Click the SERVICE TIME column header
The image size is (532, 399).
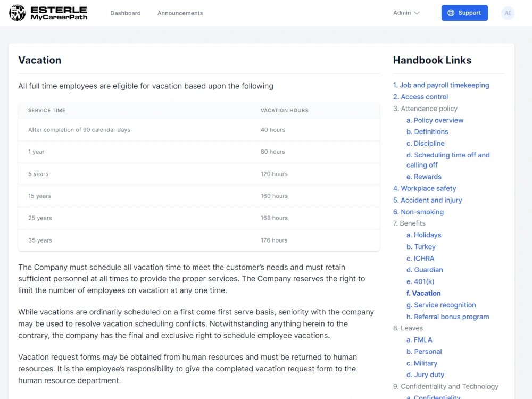(x=47, y=110)
